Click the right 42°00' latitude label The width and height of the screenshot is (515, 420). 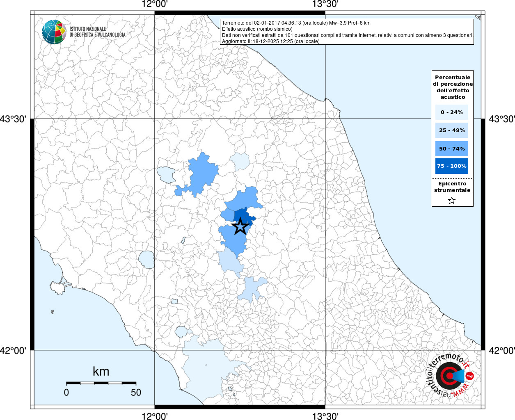coord(501,351)
